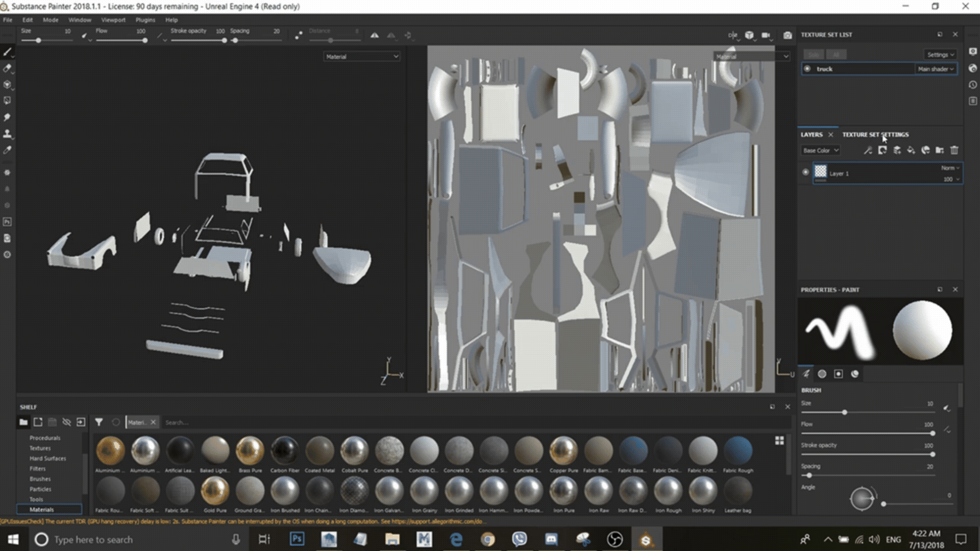Open Layer 1 Norm blend mode dropdown

pyautogui.click(x=950, y=168)
